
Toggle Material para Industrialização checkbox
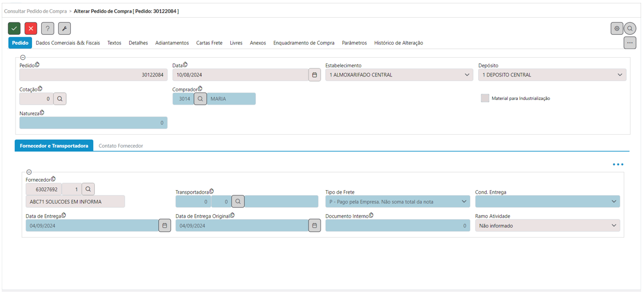[x=485, y=98]
